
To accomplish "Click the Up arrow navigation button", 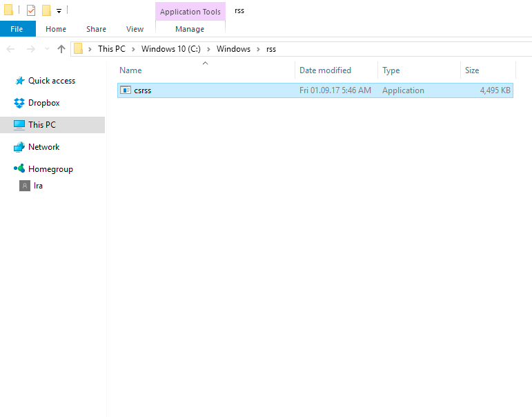I will point(61,49).
